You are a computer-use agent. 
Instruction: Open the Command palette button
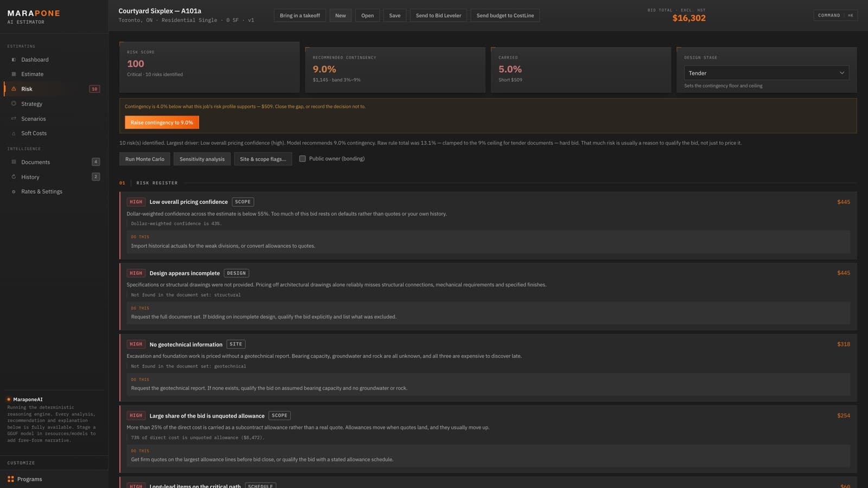pos(835,15)
